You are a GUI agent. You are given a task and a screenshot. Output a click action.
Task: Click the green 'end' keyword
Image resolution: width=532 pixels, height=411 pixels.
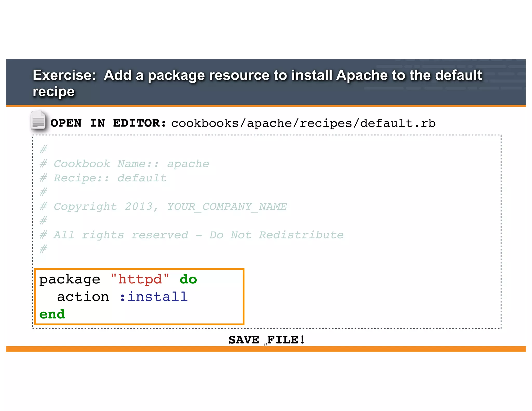52,314
